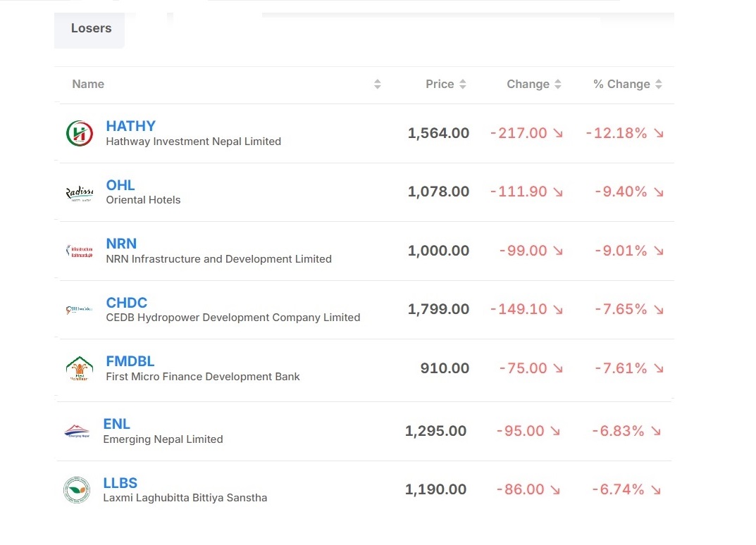Click OHL's percent change -9.40%

[621, 192]
